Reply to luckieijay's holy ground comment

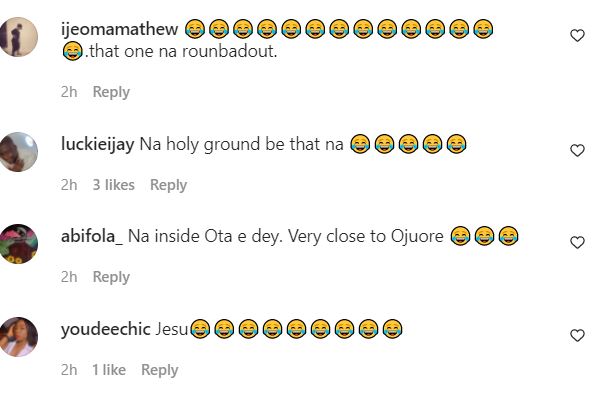168,185
